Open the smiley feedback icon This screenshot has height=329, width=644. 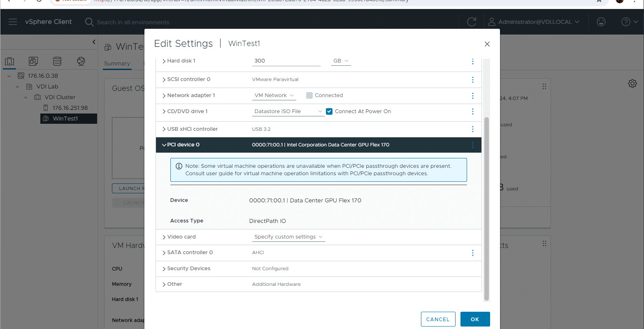601,22
